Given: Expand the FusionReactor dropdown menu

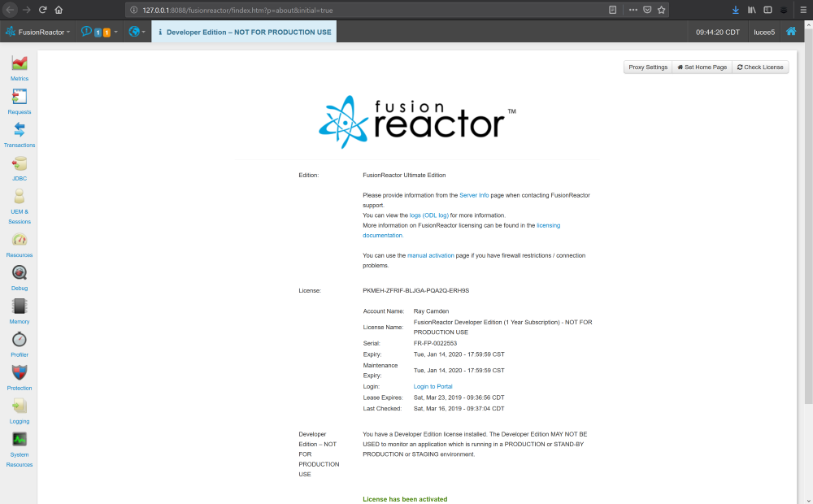Looking at the screenshot, I should [38, 32].
